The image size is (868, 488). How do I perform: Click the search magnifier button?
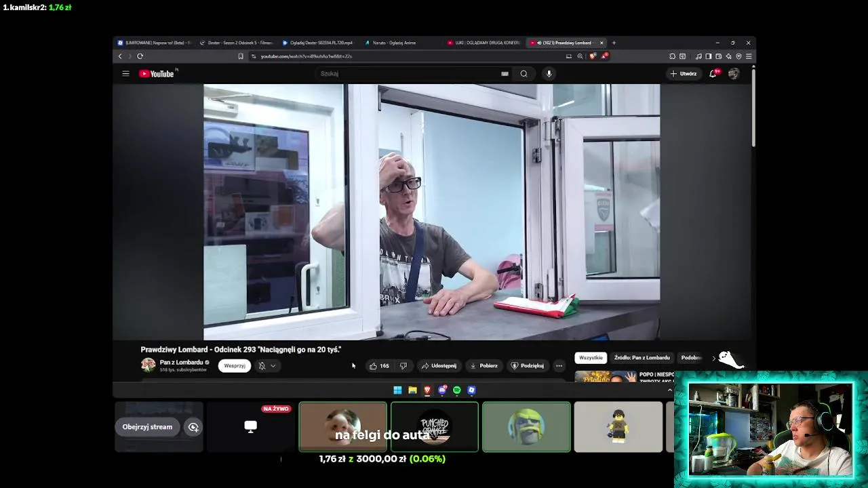(x=524, y=73)
